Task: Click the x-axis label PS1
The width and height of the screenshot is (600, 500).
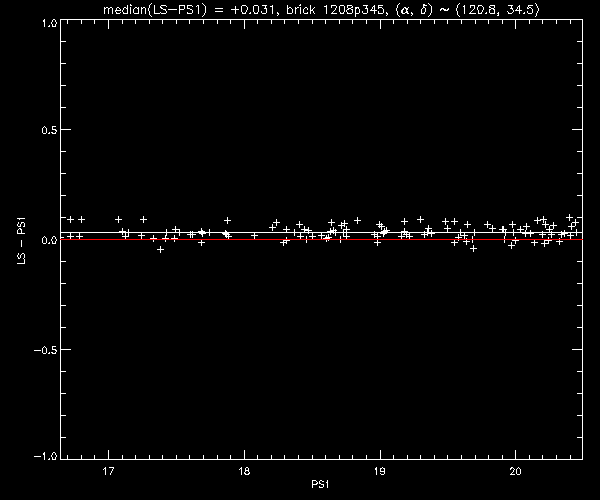Action: [x=321, y=484]
